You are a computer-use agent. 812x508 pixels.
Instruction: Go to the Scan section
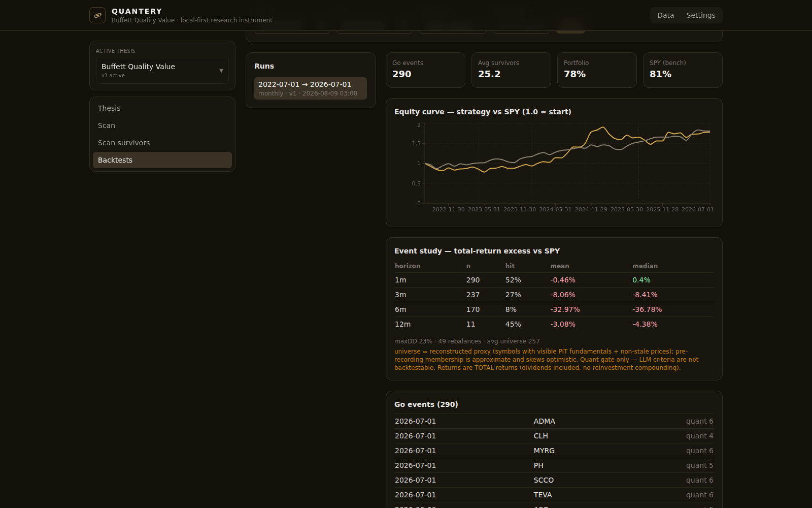[162, 125]
